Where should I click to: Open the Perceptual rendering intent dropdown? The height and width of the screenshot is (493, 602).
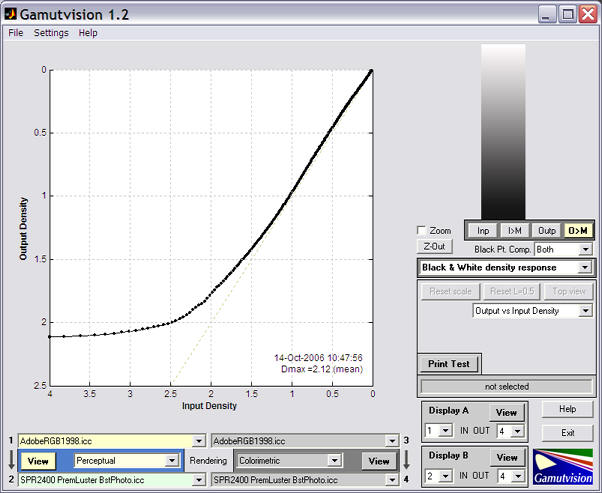click(126, 460)
